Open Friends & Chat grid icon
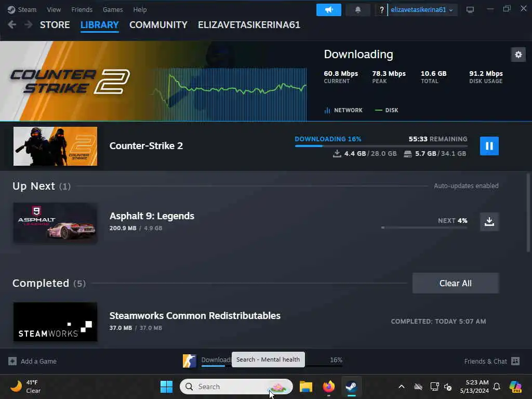 pos(515,361)
